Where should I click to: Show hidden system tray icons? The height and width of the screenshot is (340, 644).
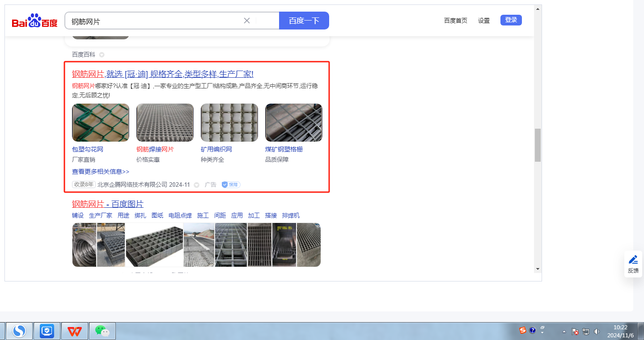pos(564,332)
